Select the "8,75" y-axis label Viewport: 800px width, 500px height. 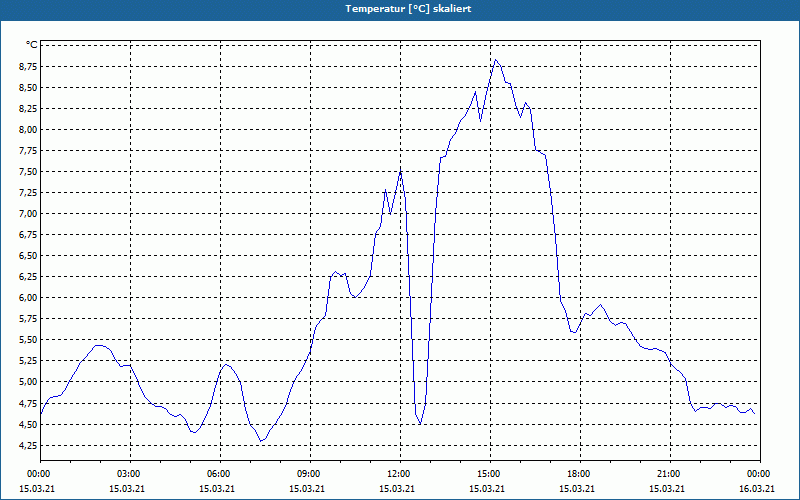29,66
